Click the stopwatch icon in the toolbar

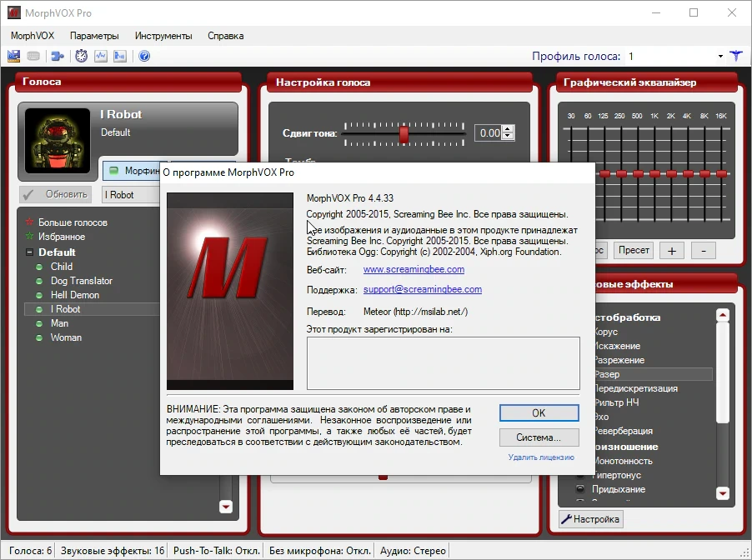82,56
